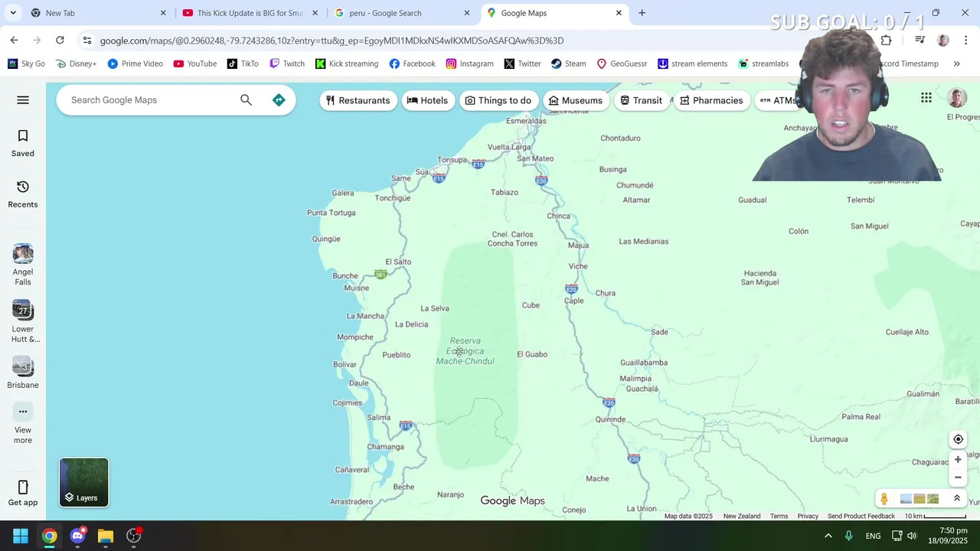Click Send Product Feedback link

coord(861,516)
